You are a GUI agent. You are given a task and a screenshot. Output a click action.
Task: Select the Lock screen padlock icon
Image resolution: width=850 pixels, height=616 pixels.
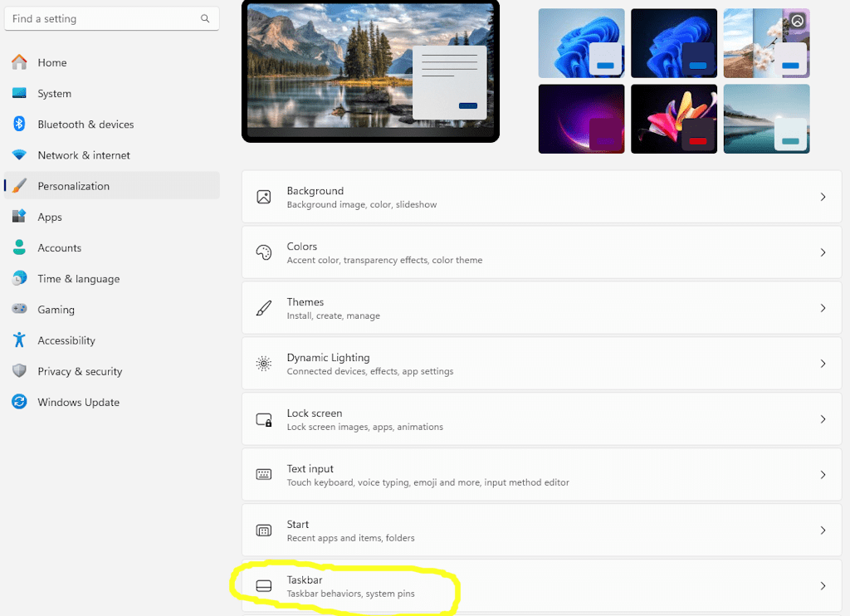pyautogui.click(x=263, y=418)
